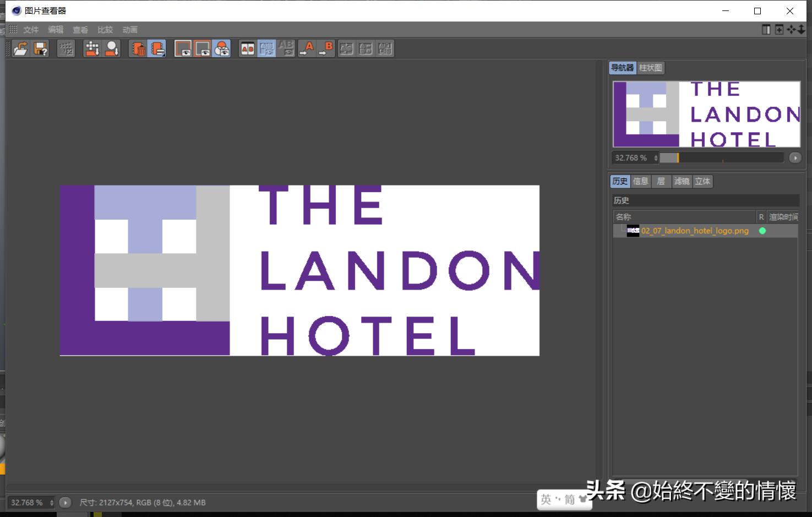Set current image as comparison B
This screenshot has height=517, width=812.
327,48
